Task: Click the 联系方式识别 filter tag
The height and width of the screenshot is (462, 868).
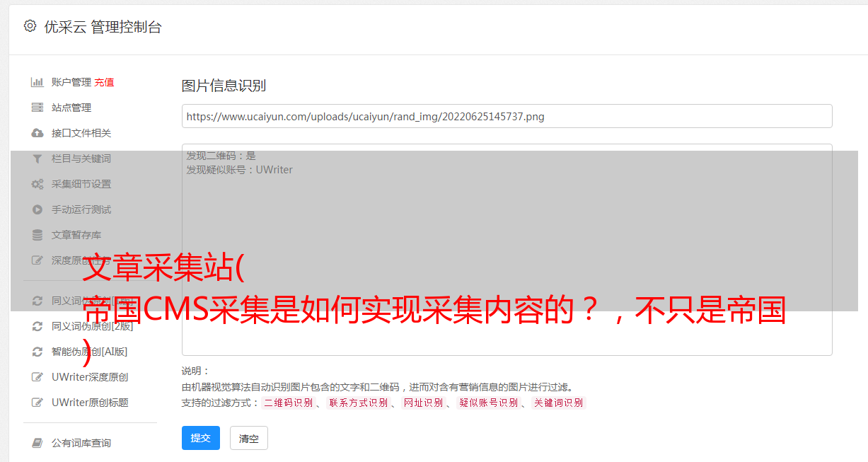Action: (x=358, y=403)
